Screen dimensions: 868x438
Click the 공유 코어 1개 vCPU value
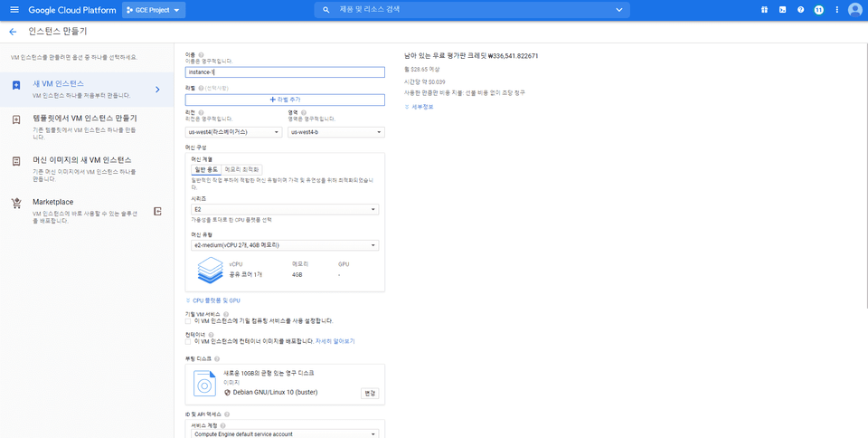245,274
